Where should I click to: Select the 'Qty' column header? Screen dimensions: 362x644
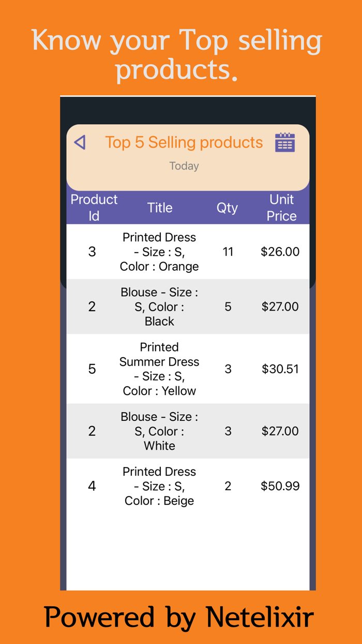tap(228, 207)
